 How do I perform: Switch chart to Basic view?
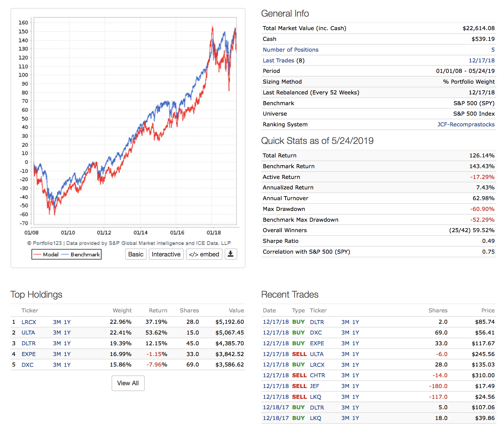[136, 254]
